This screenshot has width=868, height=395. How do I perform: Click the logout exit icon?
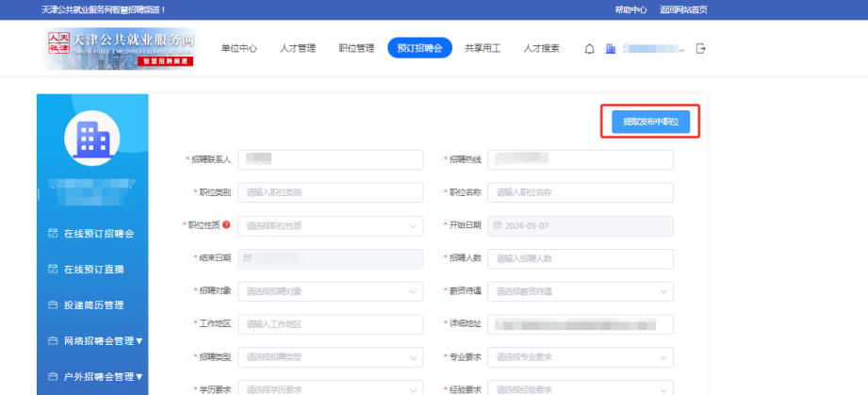click(x=701, y=48)
